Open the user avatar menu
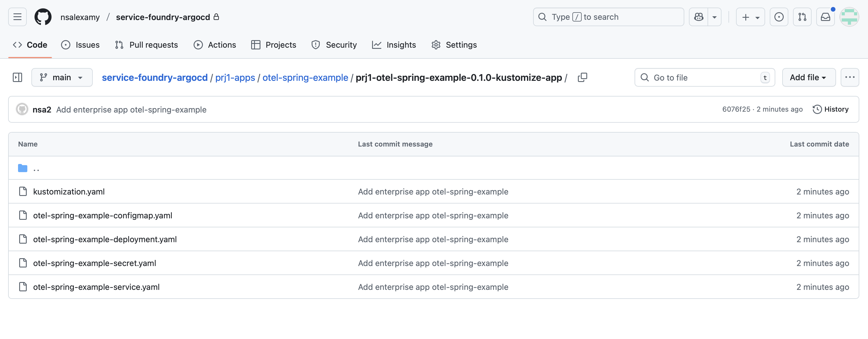 pos(849,17)
